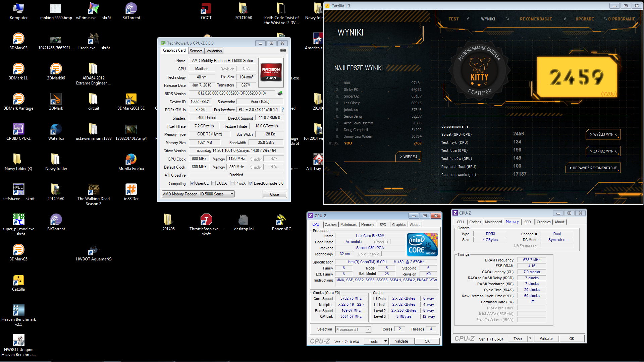The height and width of the screenshot is (362, 644).
Task: Open Heaven Benchmark v2.1 icon
Action: pyautogui.click(x=18, y=315)
